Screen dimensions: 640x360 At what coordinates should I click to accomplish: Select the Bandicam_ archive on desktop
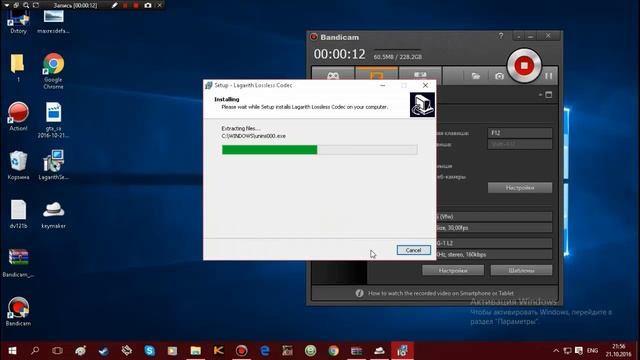tap(18, 263)
